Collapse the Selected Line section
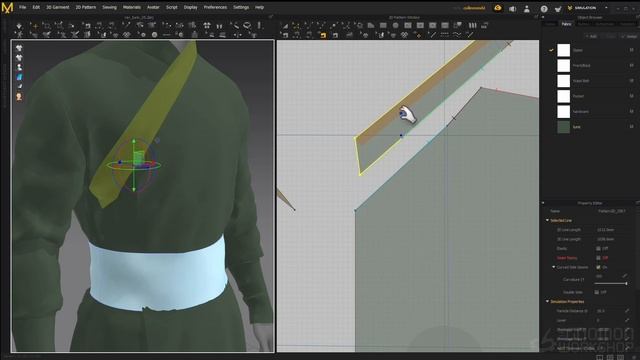 coord(547,220)
